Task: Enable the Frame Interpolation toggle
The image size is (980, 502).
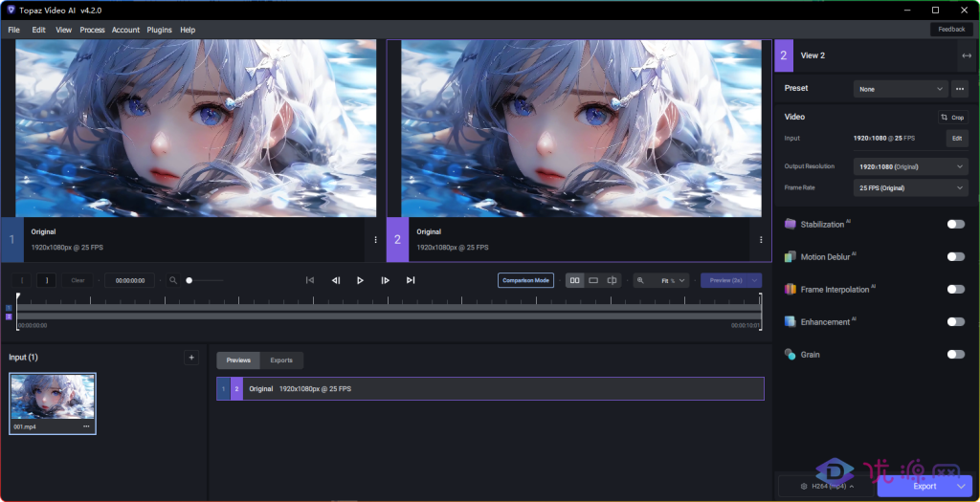Action: (x=956, y=289)
